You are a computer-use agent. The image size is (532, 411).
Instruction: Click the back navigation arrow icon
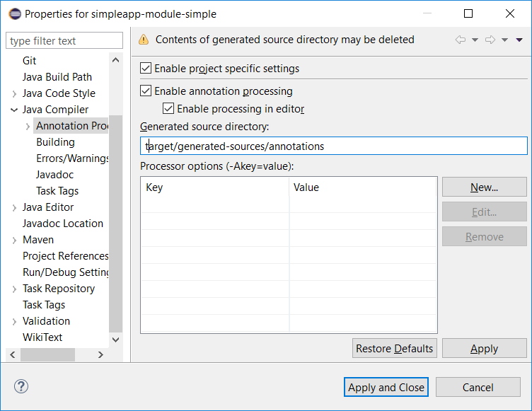click(461, 40)
